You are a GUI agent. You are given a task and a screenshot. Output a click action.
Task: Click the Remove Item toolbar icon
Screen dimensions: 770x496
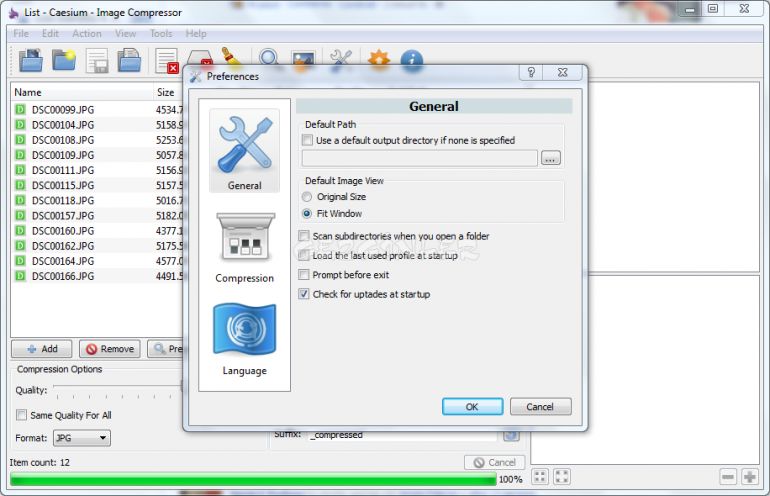(166, 60)
